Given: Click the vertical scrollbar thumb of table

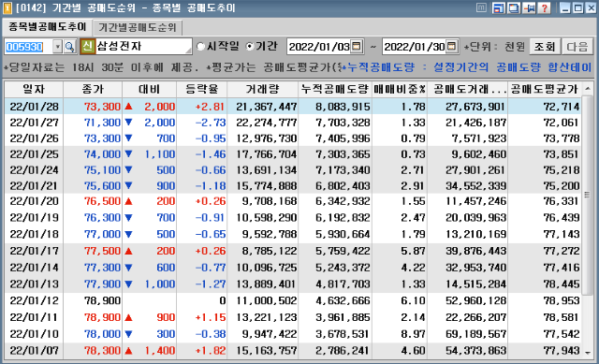Looking at the screenshot, I should tap(588, 195).
